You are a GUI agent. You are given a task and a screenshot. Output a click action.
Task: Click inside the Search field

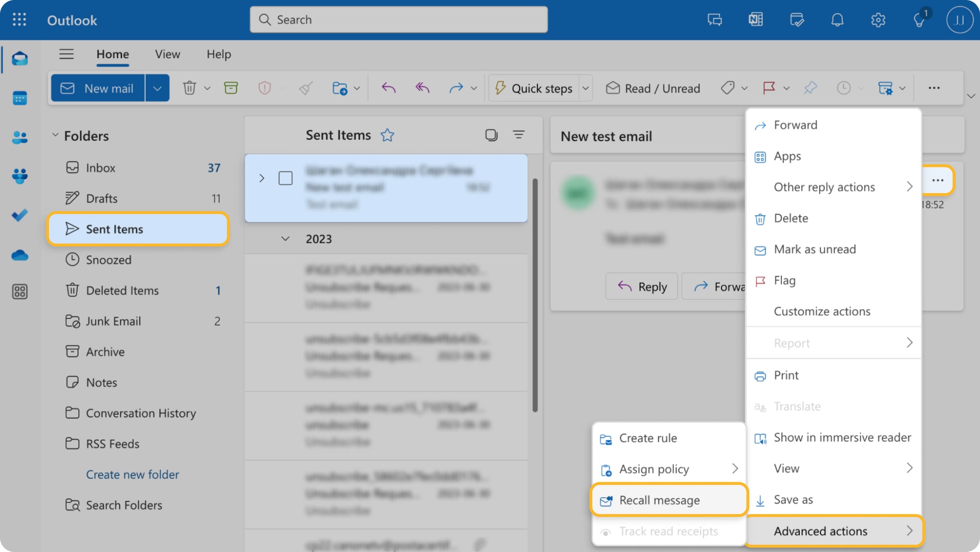398,19
